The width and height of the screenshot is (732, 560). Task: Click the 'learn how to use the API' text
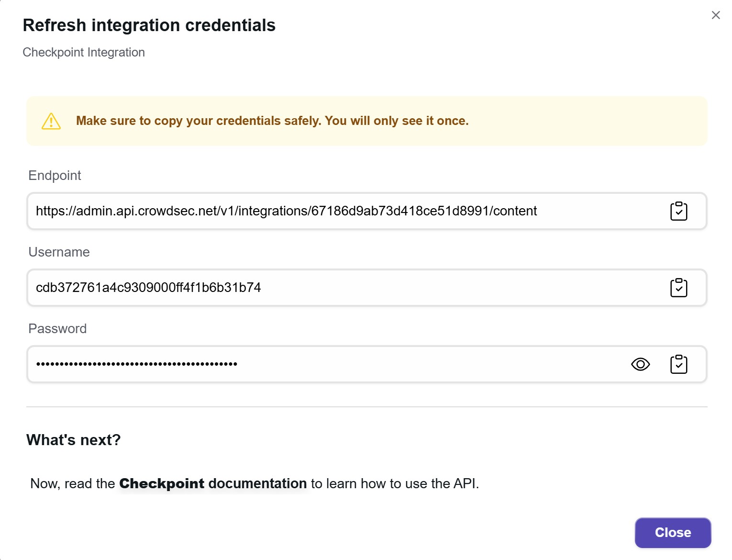[x=395, y=483]
